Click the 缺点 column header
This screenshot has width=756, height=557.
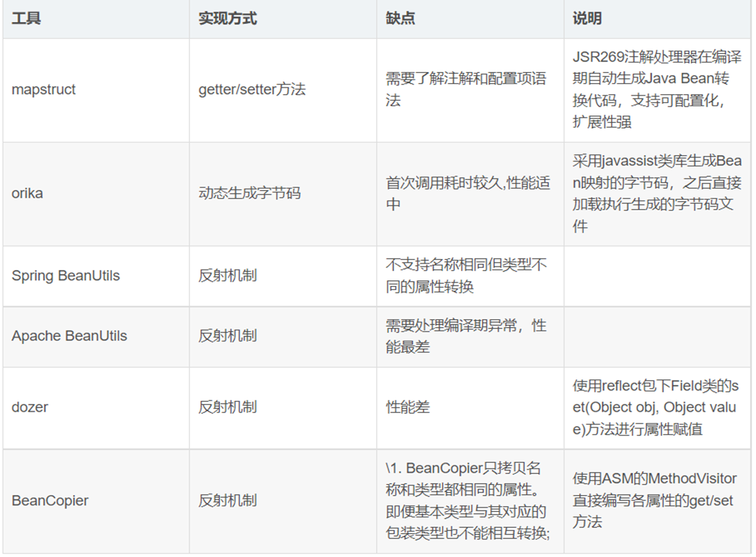470,19
